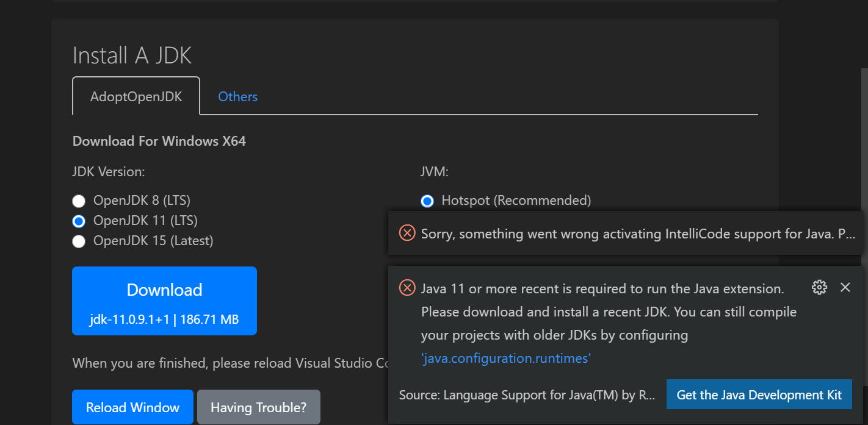The height and width of the screenshot is (425, 868).
Task: Click the IntelliCode error notification message
Action: (638, 234)
